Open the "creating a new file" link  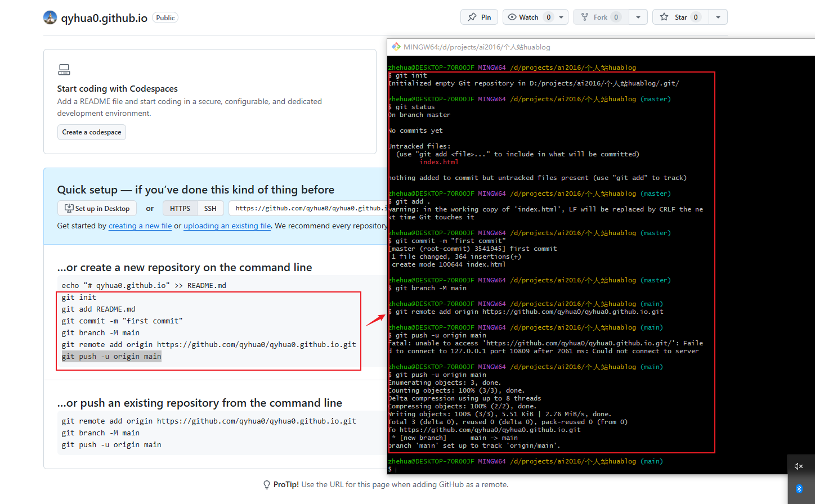pos(140,226)
